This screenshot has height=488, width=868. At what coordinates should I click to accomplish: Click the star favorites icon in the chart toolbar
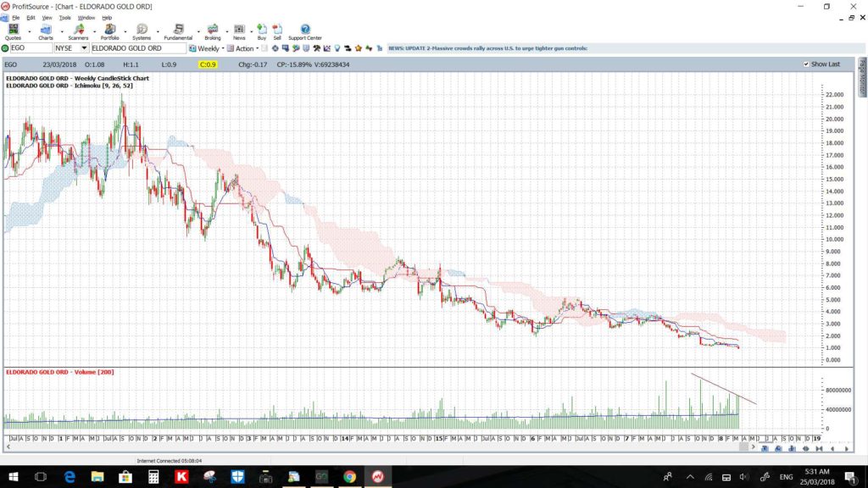click(359, 48)
